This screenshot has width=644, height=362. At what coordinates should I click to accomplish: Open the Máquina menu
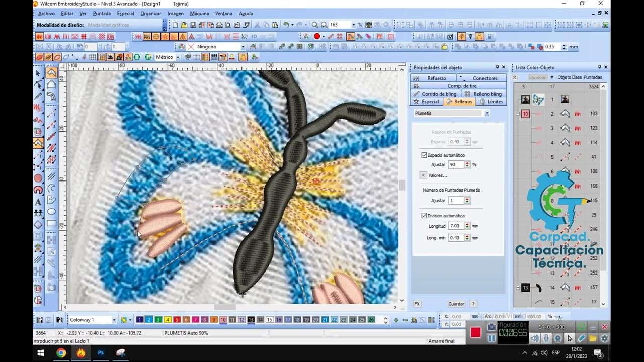click(199, 13)
